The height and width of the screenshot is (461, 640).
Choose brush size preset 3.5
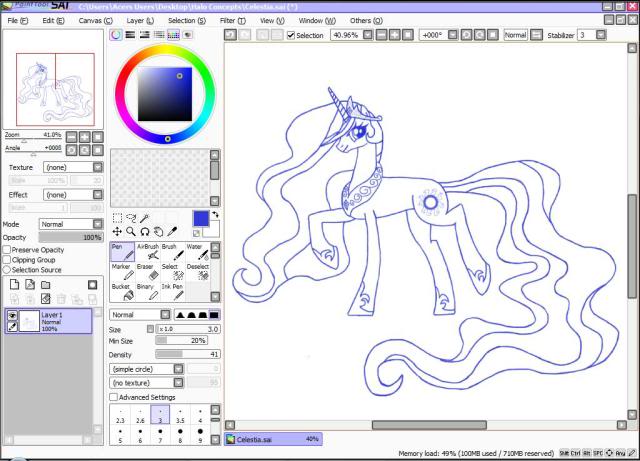pyautogui.click(x=180, y=415)
